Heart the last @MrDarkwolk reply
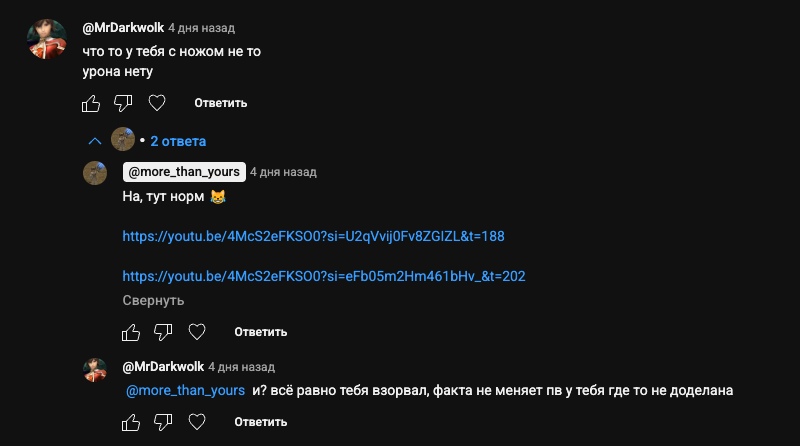Screen dimensions: 800x446 tap(197, 422)
